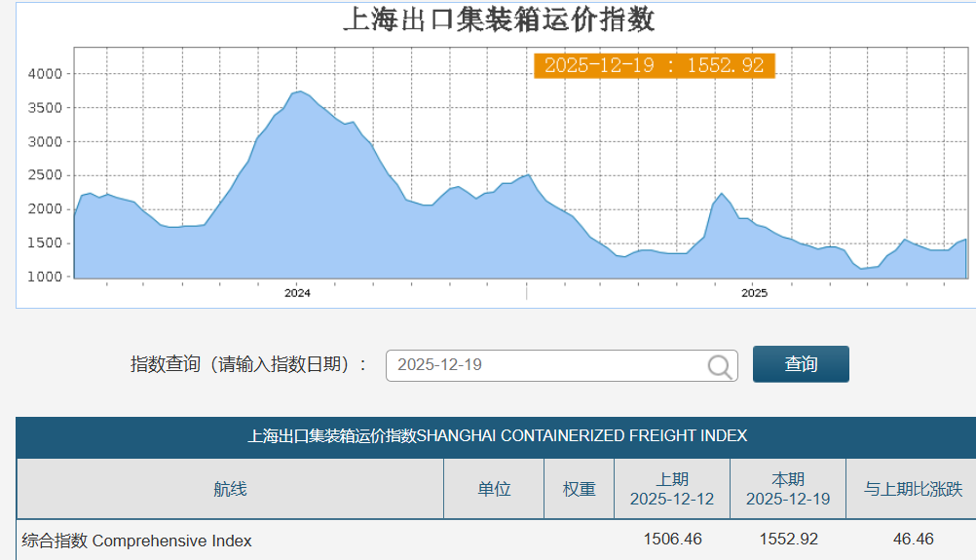Click the 指数查询 label text
This screenshot has width=976, height=560.
click(248, 364)
